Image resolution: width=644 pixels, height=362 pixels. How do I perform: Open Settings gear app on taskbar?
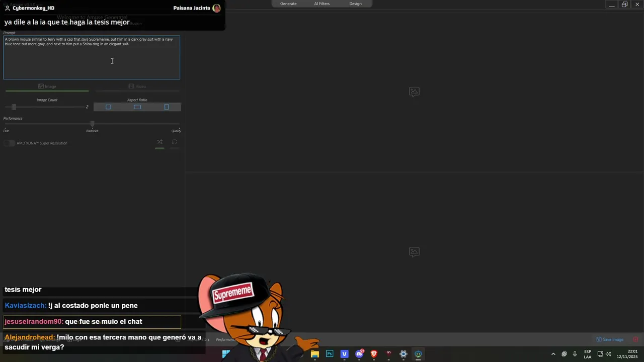[x=403, y=354]
